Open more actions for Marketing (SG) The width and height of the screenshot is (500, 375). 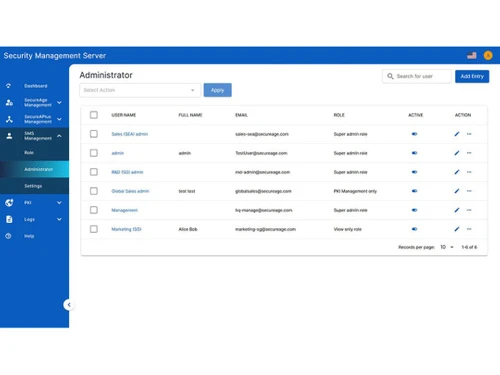tap(469, 229)
